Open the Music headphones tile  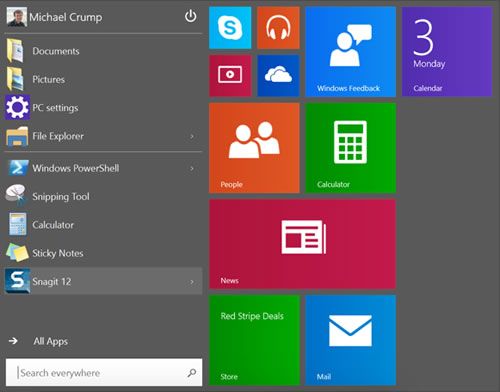tap(278, 28)
